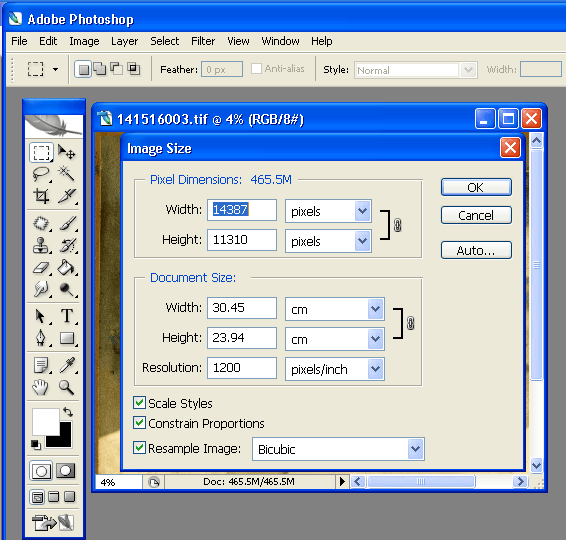Screen dimensions: 566x540
Task: Open the Layer menu
Action: coord(125,41)
